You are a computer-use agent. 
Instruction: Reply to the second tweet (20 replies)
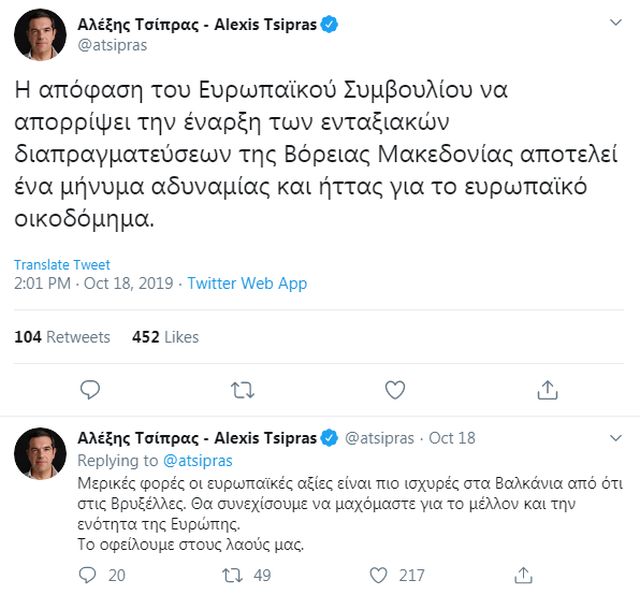(88, 575)
